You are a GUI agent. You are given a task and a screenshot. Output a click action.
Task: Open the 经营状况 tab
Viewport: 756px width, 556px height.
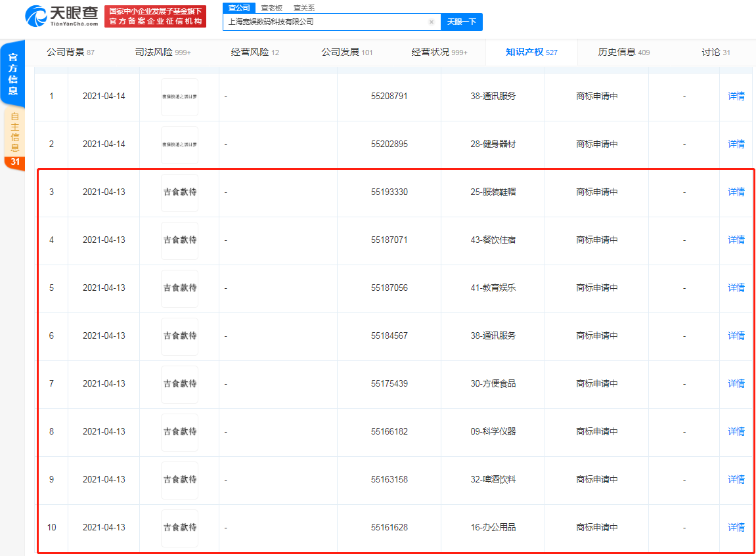[439, 52]
